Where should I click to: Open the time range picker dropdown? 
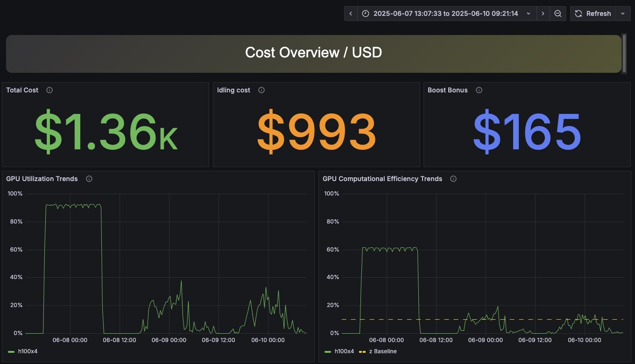click(x=446, y=14)
